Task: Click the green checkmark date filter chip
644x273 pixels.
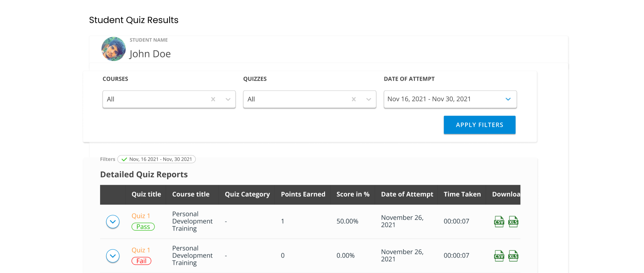Action: (157, 159)
